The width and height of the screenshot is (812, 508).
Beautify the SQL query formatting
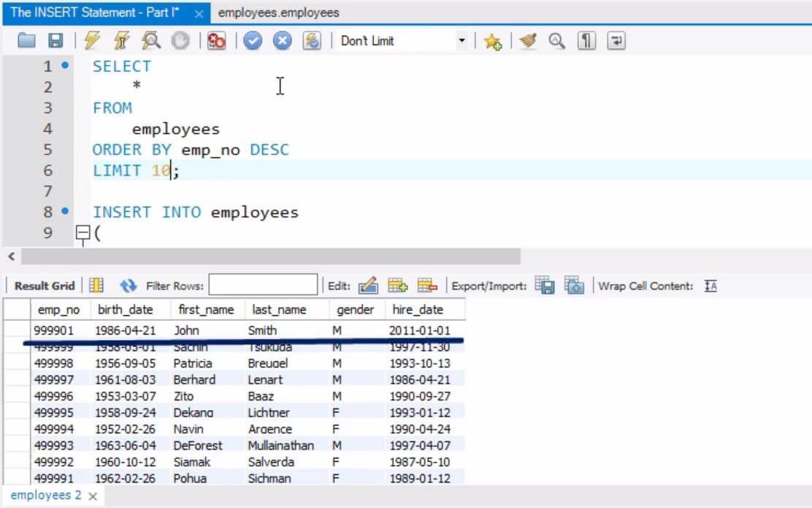pos(526,40)
